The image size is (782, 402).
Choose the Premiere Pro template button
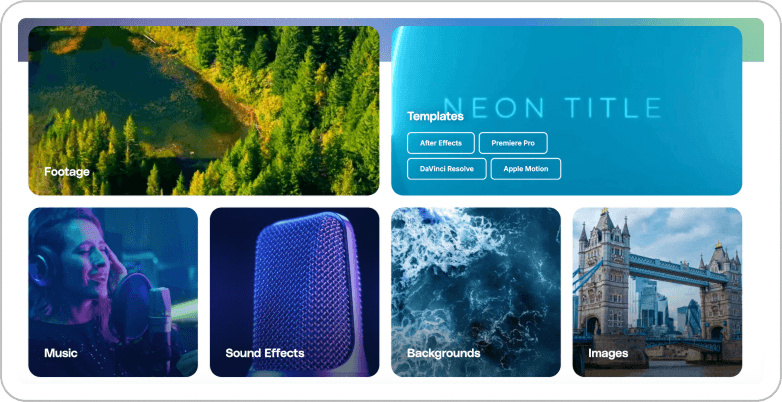click(x=513, y=143)
